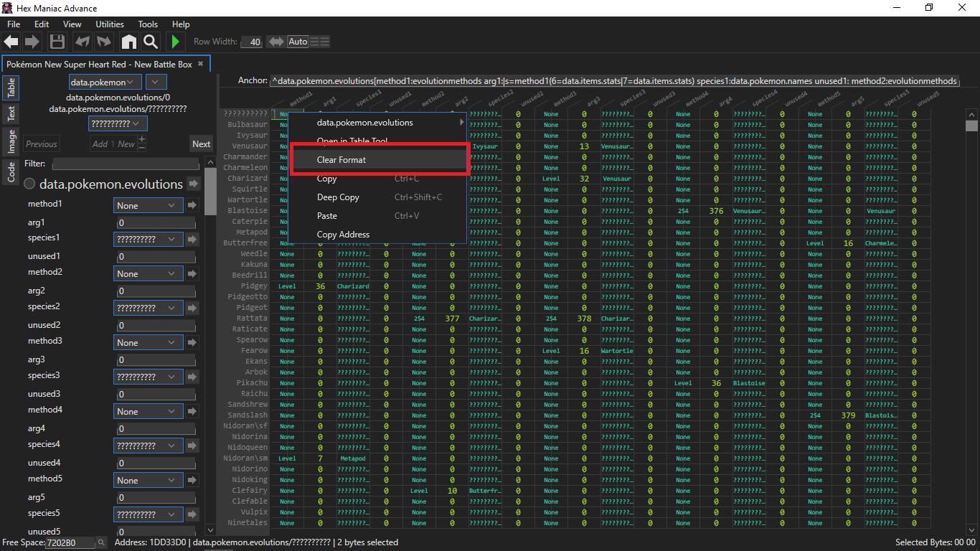This screenshot has height=551, width=980.
Task: Click the search icon next to Free Space
Action: click(101, 542)
